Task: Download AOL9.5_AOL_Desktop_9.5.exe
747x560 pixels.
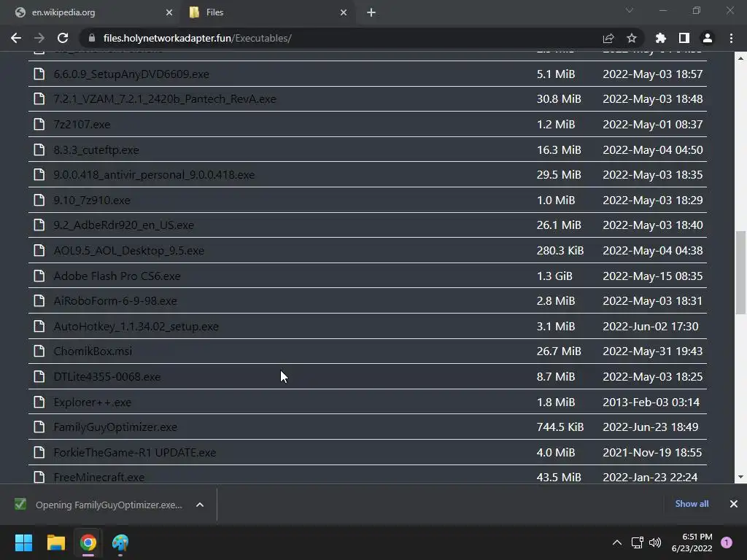Action: click(128, 251)
